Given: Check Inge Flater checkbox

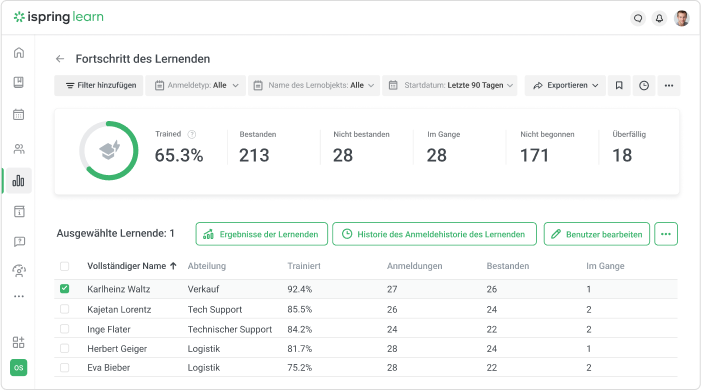Looking at the screenshot, I should coord(64,329).
